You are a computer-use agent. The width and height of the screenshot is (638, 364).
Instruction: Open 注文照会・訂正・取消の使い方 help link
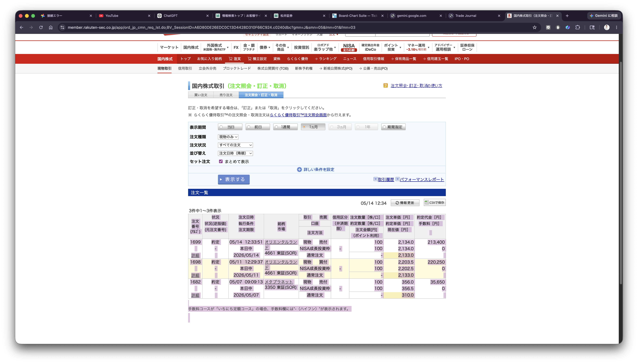(416, 86)
